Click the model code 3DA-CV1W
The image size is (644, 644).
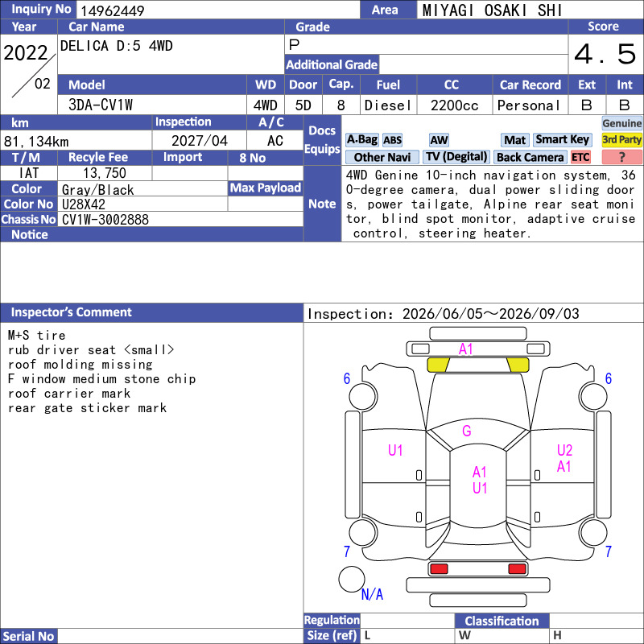click(101, 105)
